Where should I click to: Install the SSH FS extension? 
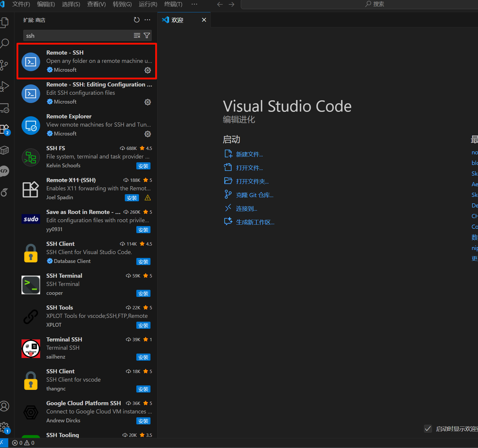pyautogui.click(x=143, y=166)
